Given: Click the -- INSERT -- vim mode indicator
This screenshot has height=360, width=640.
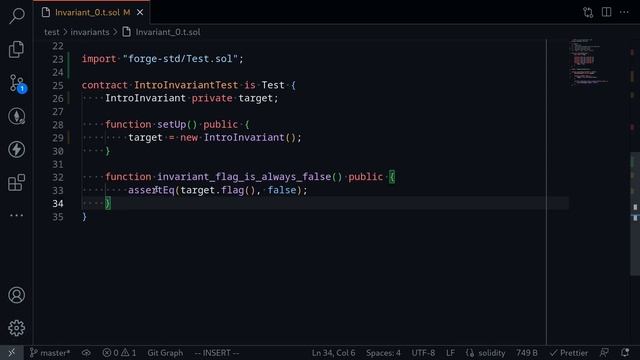Looking at the screenshot, I should point(217,353).
